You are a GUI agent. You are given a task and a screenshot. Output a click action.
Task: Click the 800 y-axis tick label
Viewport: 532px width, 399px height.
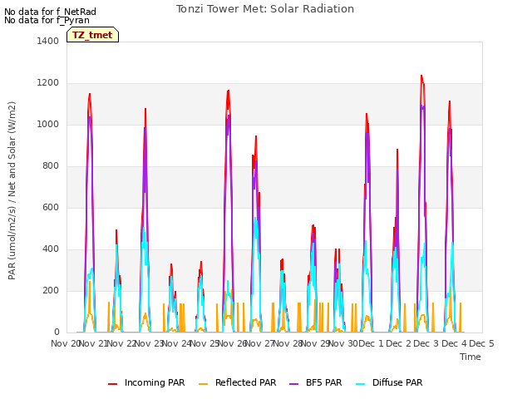(x=51, y=166)
